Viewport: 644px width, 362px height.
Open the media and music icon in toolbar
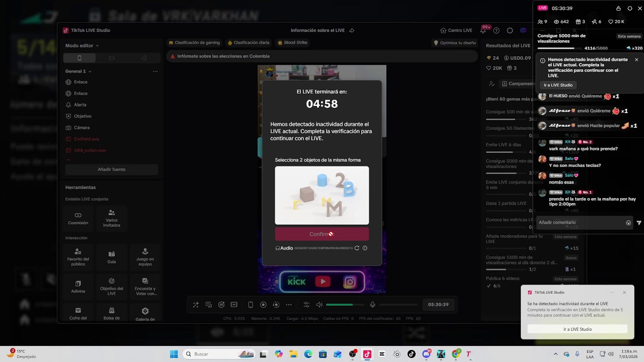(209, 305)
